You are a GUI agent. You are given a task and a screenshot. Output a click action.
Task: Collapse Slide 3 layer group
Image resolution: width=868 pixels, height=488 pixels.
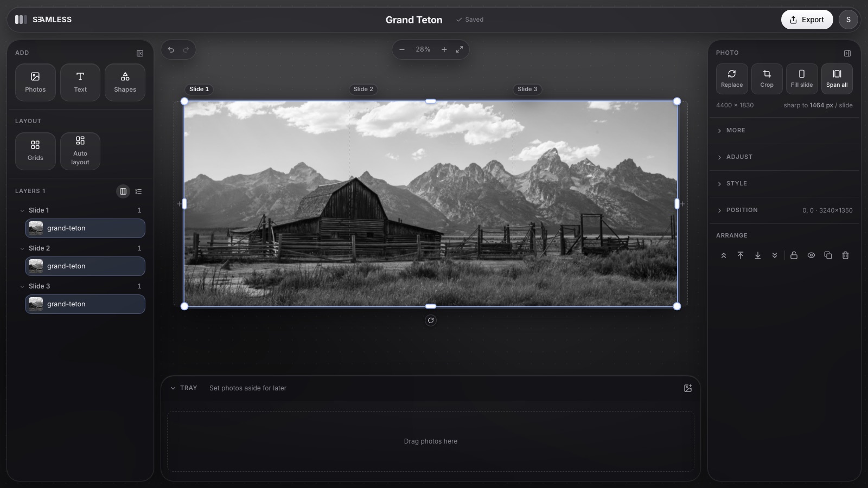(22, 286)
